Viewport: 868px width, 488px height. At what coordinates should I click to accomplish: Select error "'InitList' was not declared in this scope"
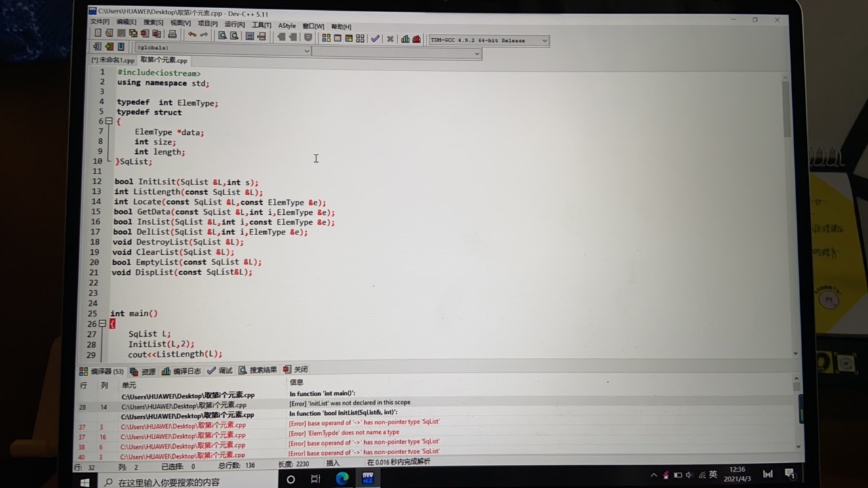point(350,403)
